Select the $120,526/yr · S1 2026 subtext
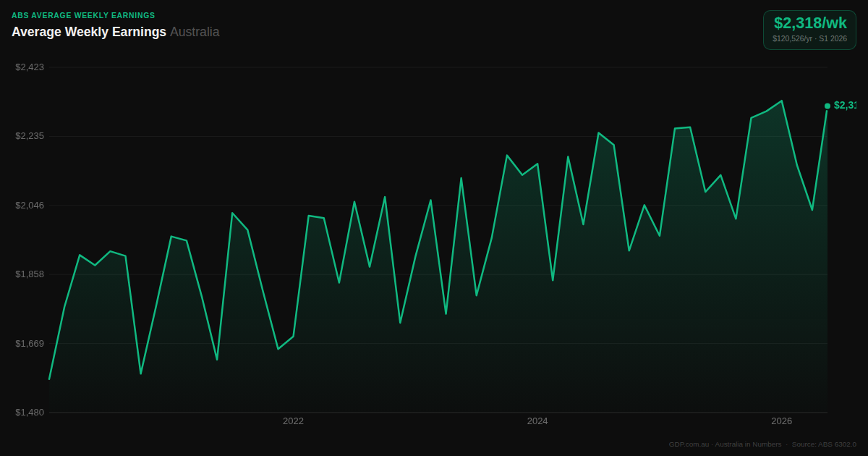This screenshot has width=868, height=456. [x=809, y=38]
